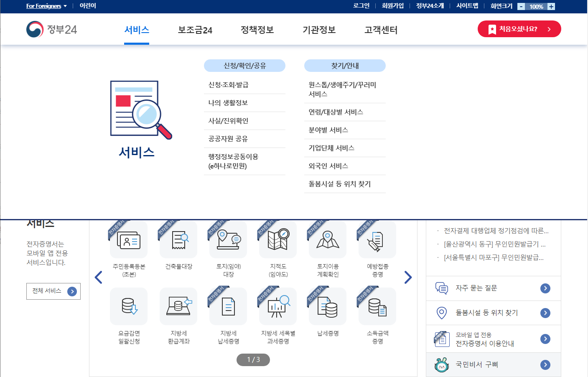
Task: Open the 보조금24 main menu
Action: (x=195, y=30)
